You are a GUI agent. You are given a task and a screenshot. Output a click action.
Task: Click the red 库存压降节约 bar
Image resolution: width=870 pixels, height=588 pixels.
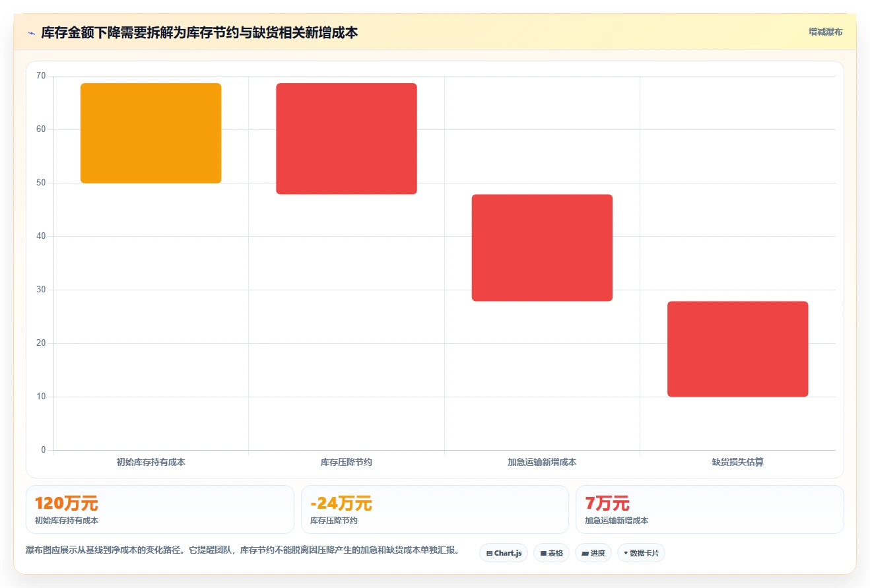pos(347,139)
